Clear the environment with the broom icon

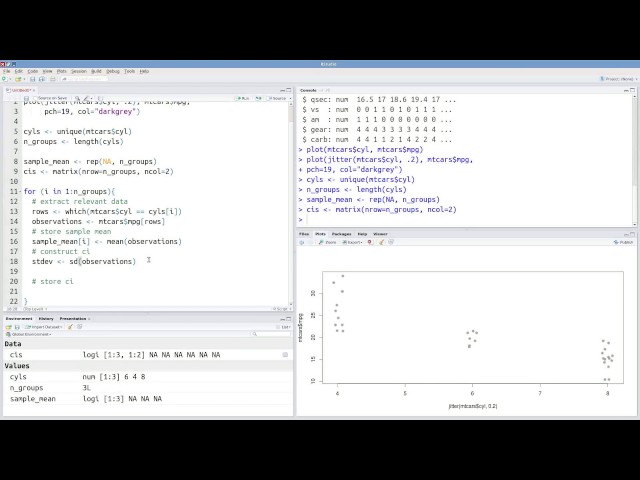(70, 327)
